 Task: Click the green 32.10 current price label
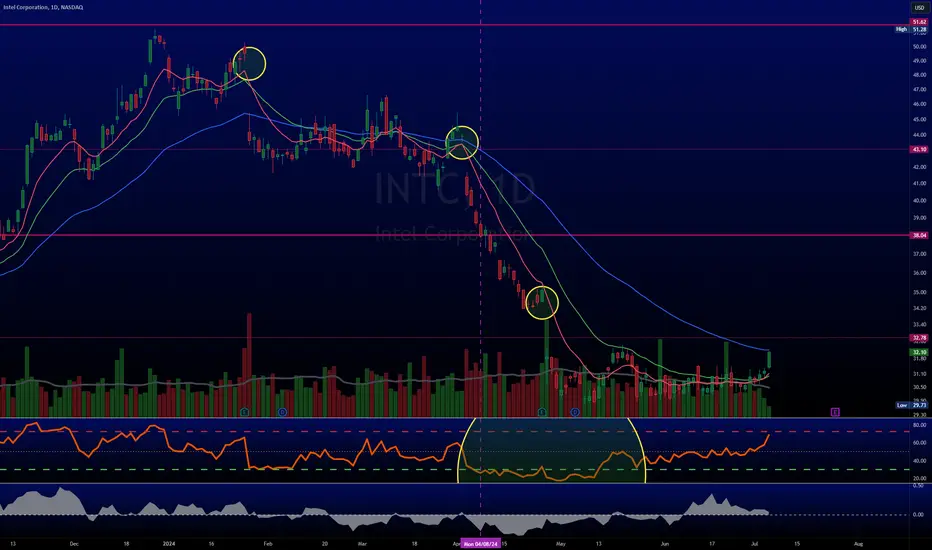(x=919, y=352)
